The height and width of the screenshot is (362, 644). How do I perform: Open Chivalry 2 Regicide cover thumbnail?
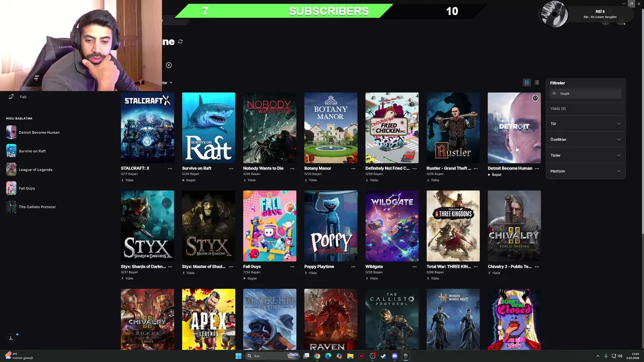147,319
